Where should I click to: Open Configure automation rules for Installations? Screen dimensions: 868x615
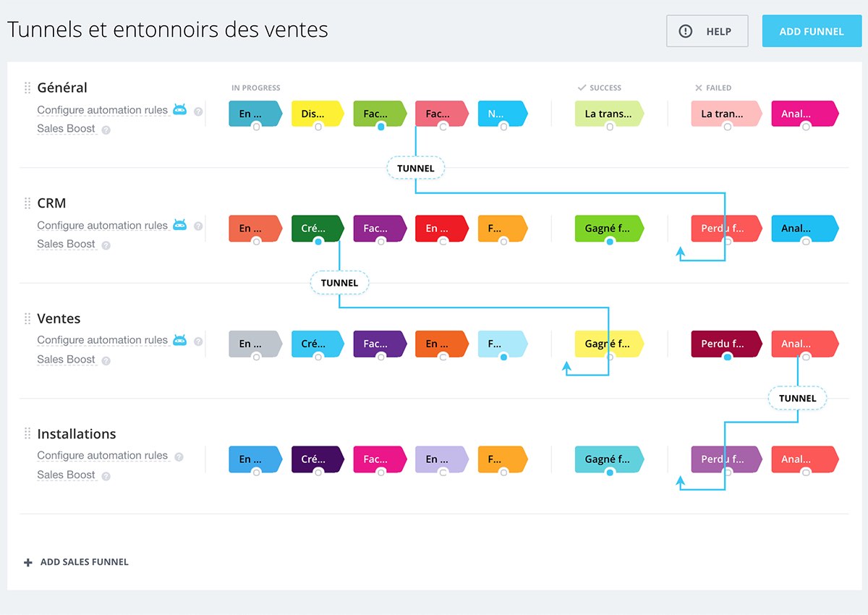[102, 456]
